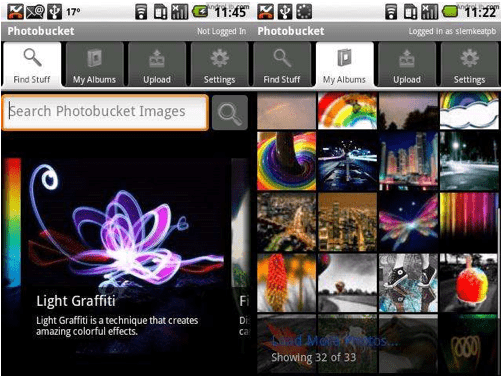Tap the battery icon beside 11:22
The height and width of the screenshot is (376, 502).
click(x=450, y=12)
